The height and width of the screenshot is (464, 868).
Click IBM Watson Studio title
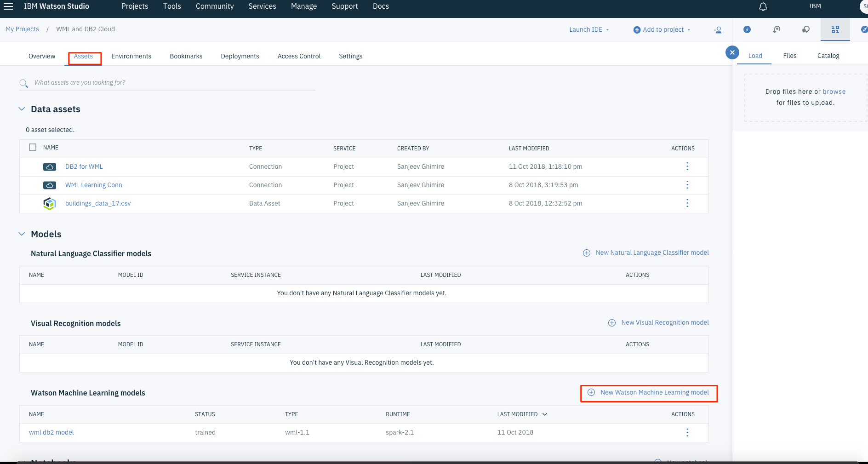click(x=57, y=6)
